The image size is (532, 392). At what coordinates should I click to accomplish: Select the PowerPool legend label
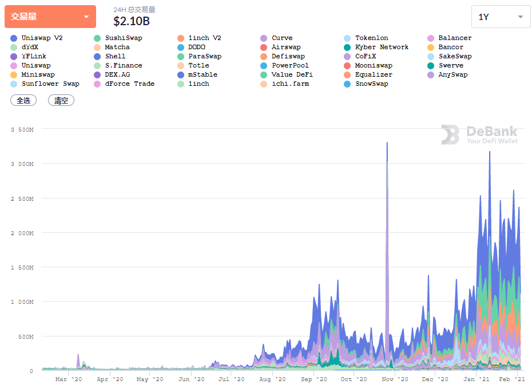pos(290,65)
